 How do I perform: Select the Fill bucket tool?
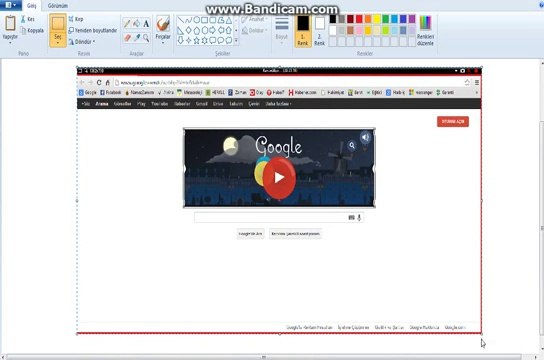point(137,24)
